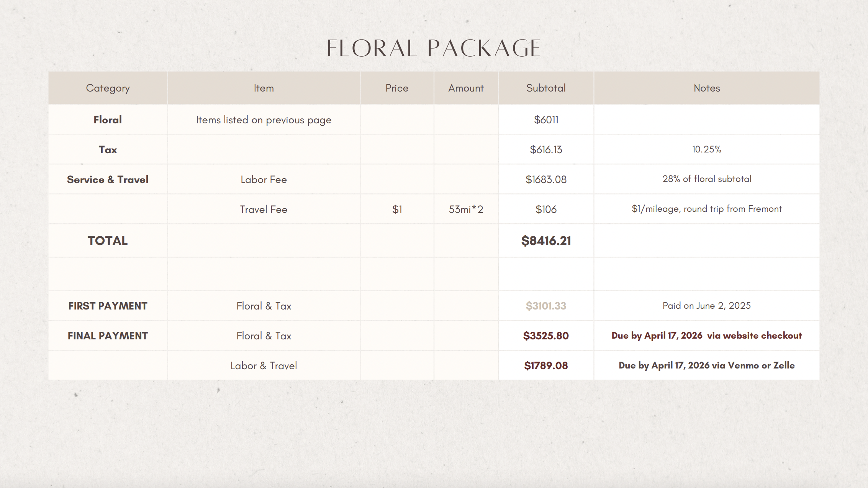
Task: Click the 'via Venmo or Zelle' note
Action: click(x=753, y=365)
